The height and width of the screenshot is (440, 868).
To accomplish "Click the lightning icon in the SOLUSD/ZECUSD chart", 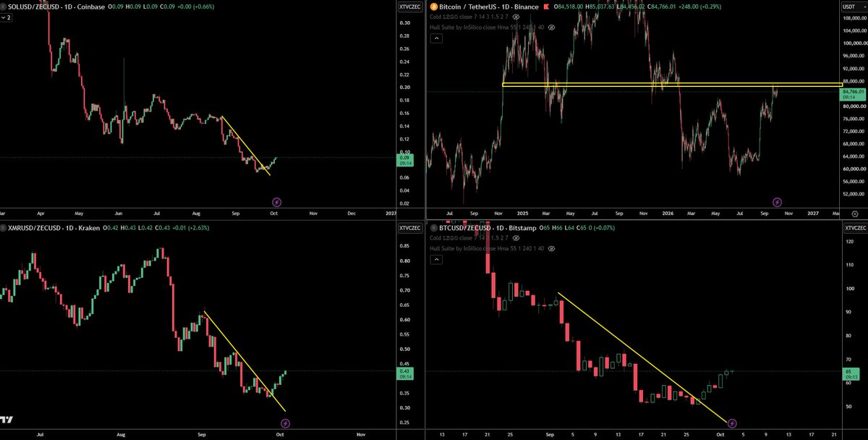I will pyautogui.click(x=276, y=201).
